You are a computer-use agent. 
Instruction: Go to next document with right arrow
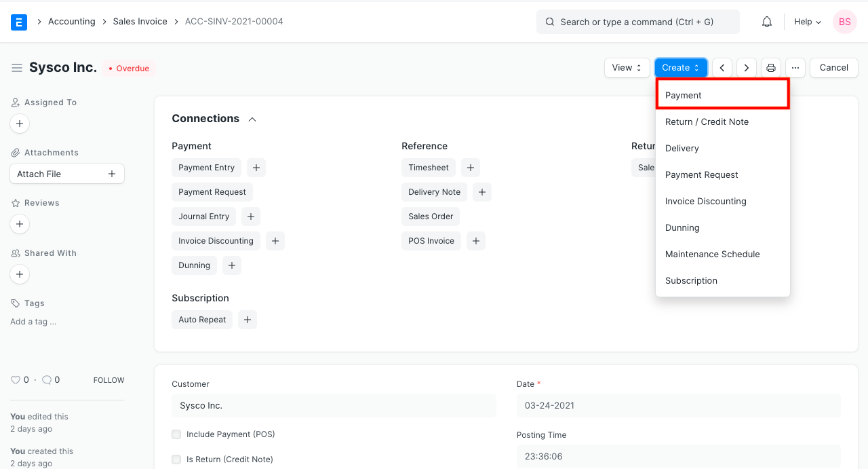click(746, 67)
